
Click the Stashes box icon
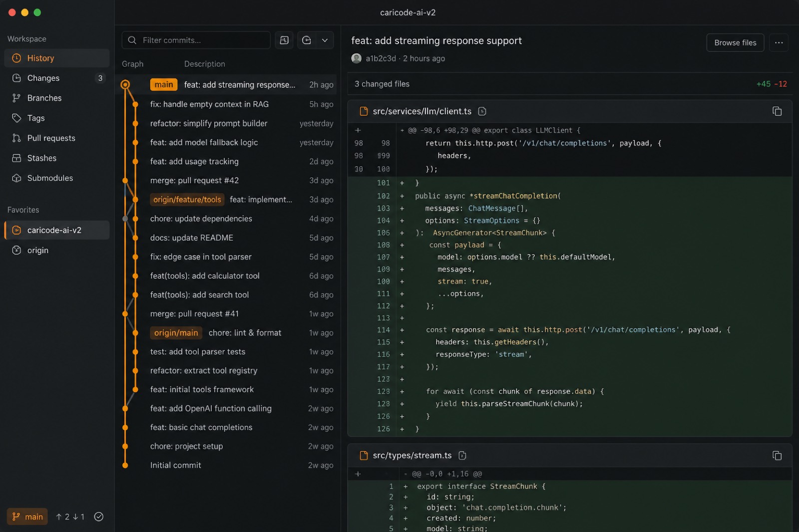click(x=16, y=158)
